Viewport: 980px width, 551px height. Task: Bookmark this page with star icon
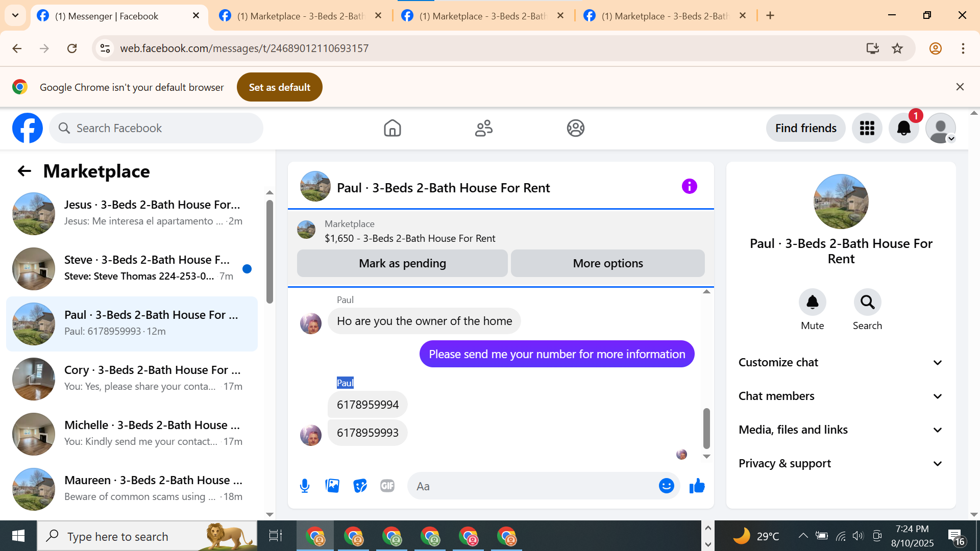click(x=897, y=48)
